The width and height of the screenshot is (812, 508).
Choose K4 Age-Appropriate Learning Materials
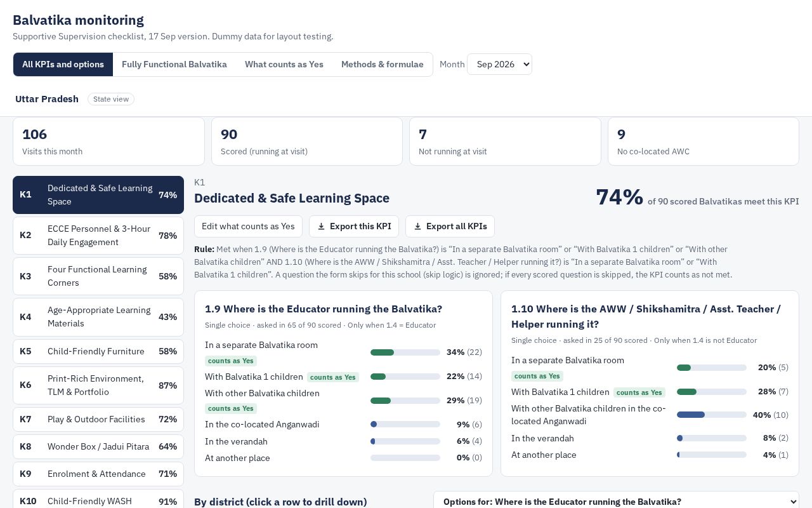(98, 317)
